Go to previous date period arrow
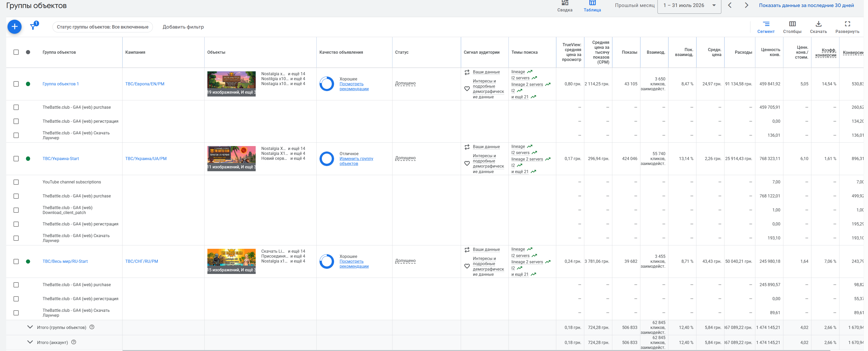868x351 pixels. [x=729, y=5]
